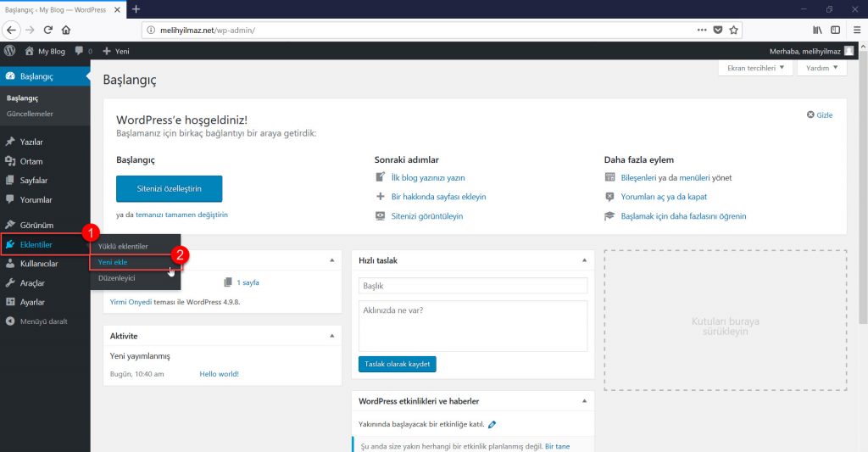The height and width of the screenshot is (452, 868).
Task: Open İlk blog yazınızı yazın link
Action: coord(428,178)
